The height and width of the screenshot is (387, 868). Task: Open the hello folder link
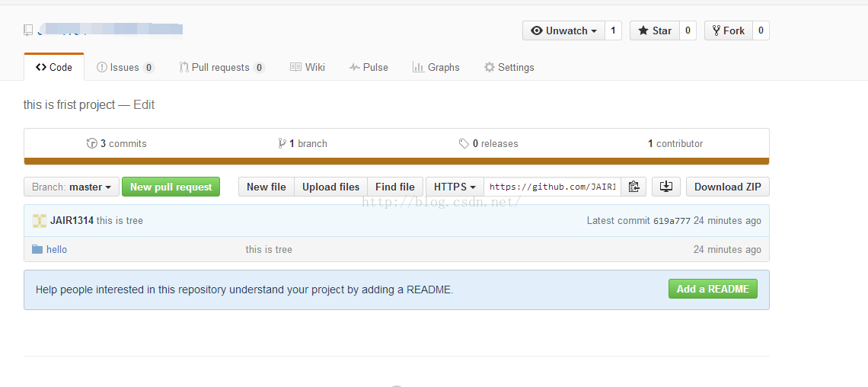(x=56, y=250)
